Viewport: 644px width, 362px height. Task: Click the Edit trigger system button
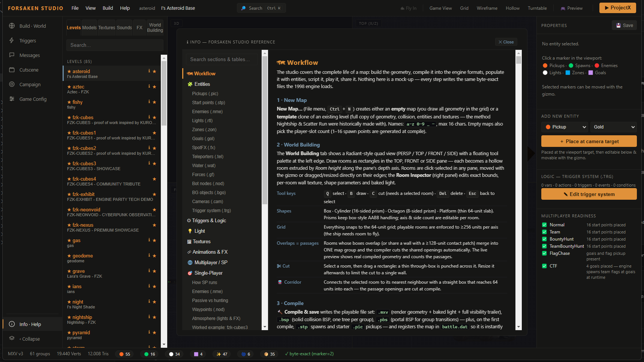pyautogui.click(x=589, y=194)
